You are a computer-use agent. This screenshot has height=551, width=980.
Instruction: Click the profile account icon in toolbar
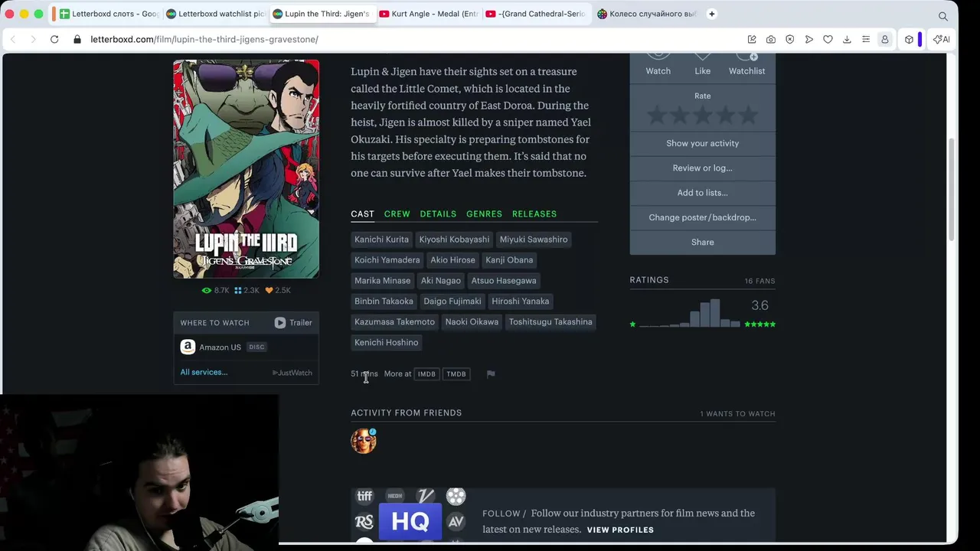tap(885, 39)
